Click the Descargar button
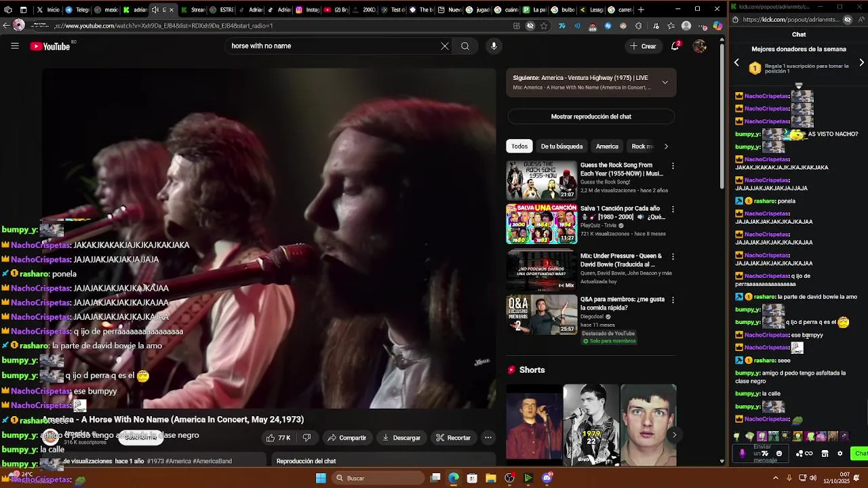The height and width of the screenshot is (488, 868). (401, 438)
